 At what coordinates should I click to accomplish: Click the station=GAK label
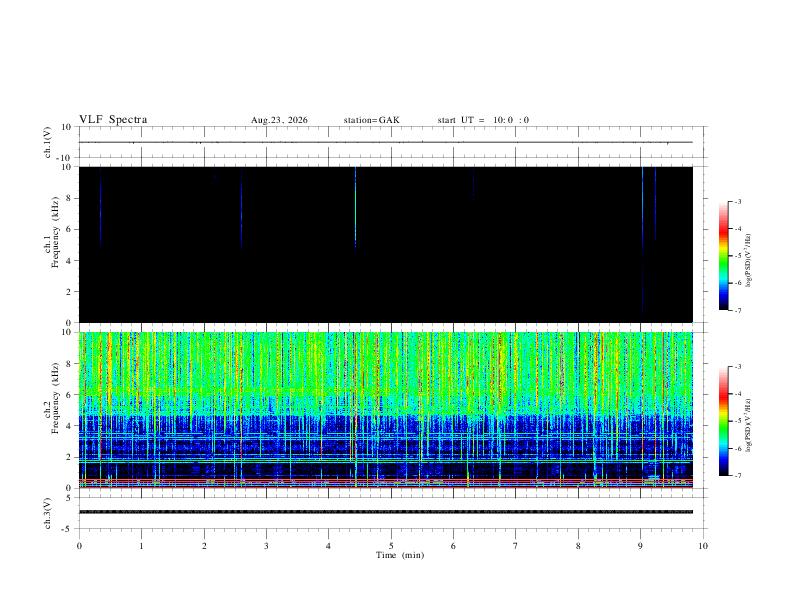[x=371, y=120]
